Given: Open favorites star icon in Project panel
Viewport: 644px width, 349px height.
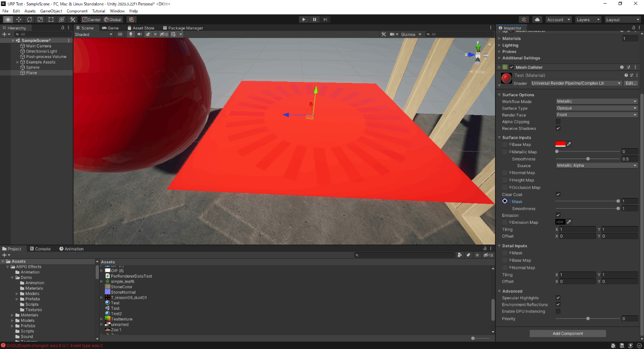Looking at the screenshot, I should [x=477, y=255].
